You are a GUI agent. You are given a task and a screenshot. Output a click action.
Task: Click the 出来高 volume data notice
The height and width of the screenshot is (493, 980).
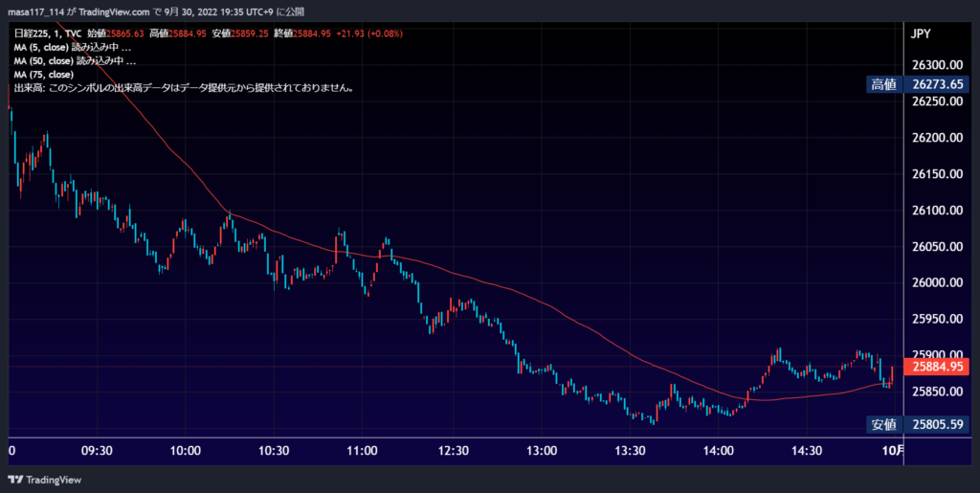coord(185,88)
